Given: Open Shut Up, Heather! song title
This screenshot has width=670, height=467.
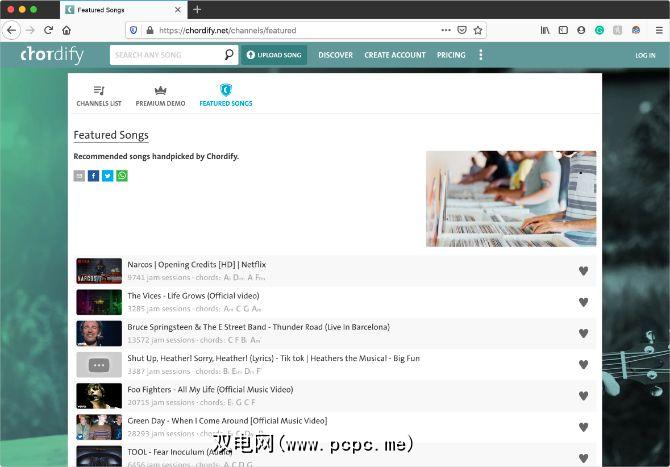Looking at the screenshot, I should pos(273,358).
